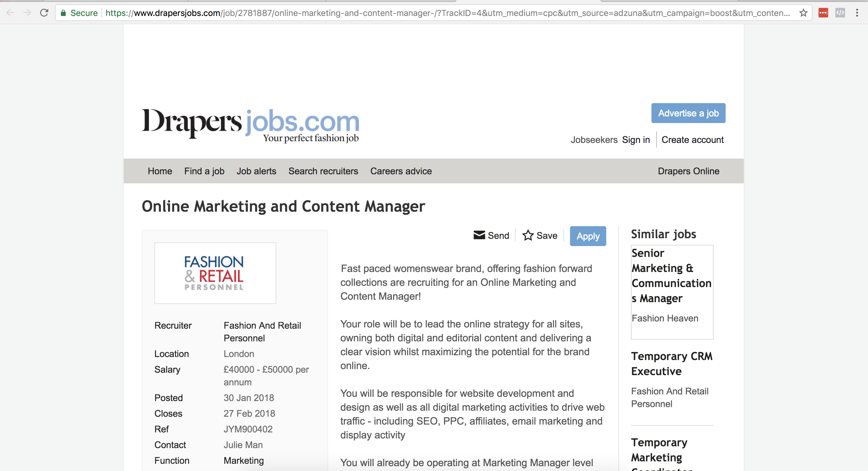This screenshot has height=471, width=868.
Task: Click the star Save icon
Action: tap(528, 235)
